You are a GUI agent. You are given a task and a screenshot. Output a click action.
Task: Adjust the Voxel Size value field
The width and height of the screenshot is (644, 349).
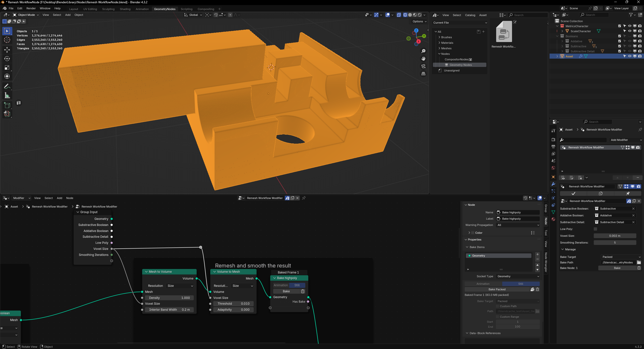point(615,236)
